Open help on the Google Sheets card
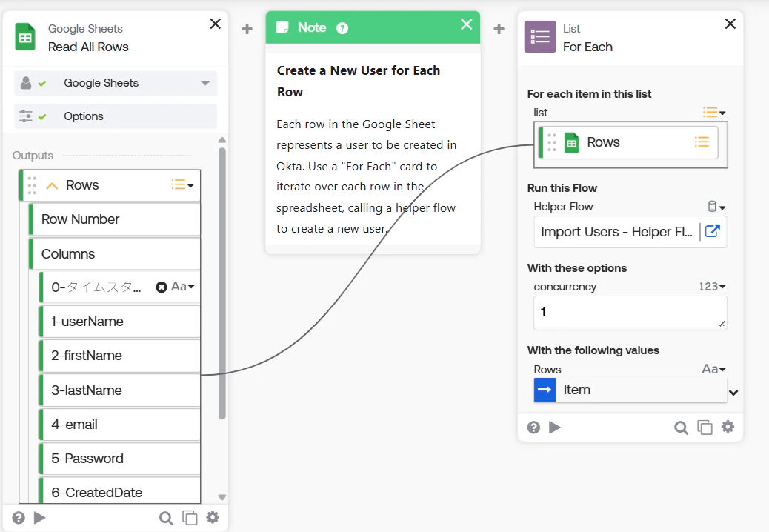Viewport: 769px width, 532px height. pyautogui.click(x=19, y=518)
